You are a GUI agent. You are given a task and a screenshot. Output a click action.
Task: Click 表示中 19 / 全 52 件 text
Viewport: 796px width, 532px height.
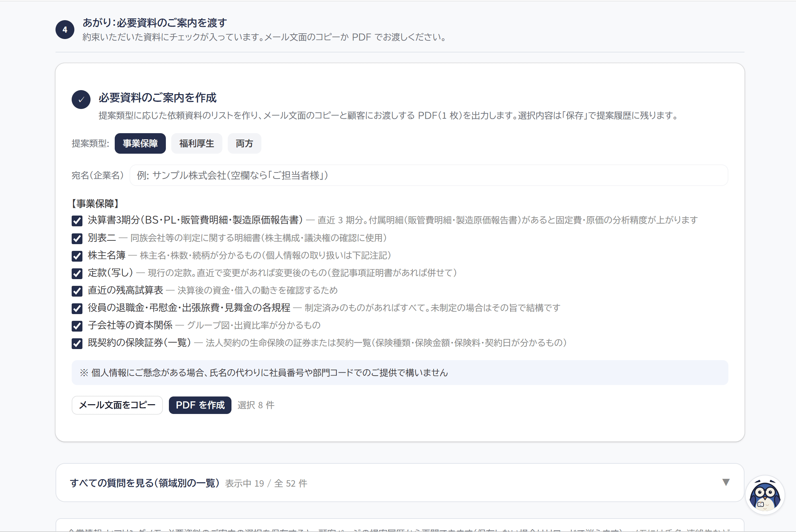point(266,483)
